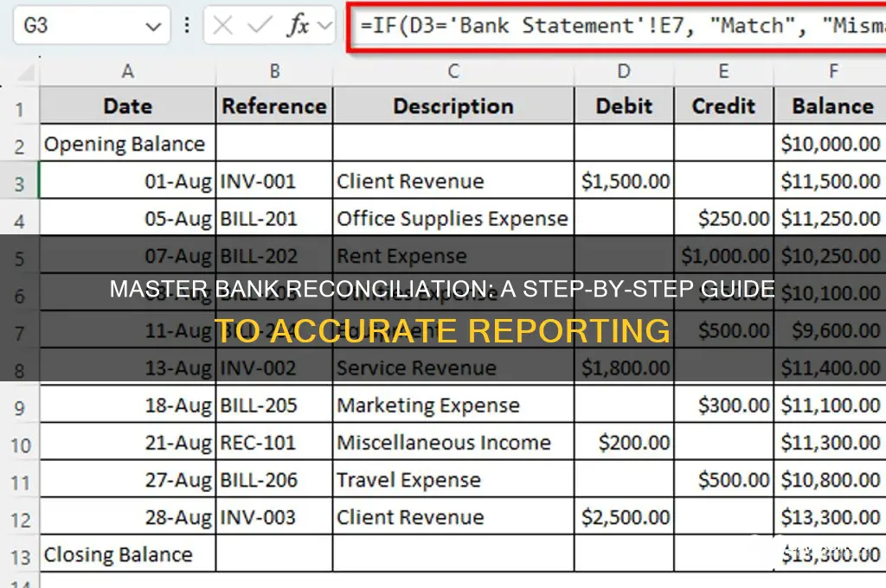The image size is (886, 588).
Task: Click the 'Balance' header cell
Action: [x=831, y=105]
